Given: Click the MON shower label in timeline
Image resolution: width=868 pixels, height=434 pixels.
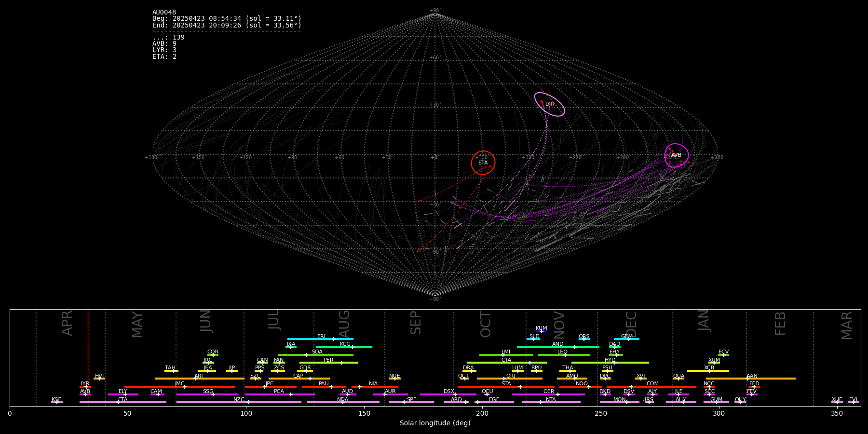Looking at the screenshot, I should [x=620, y=400].
